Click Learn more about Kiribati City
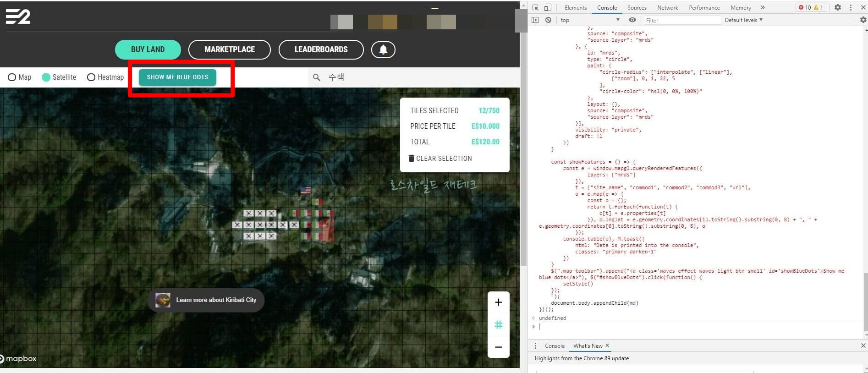 206,300
